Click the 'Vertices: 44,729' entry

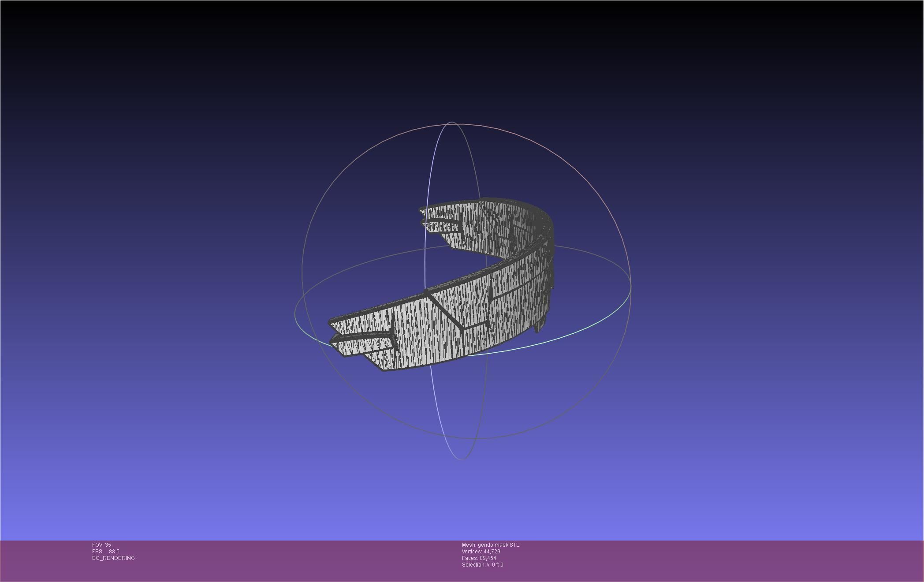tap(481, 552)
